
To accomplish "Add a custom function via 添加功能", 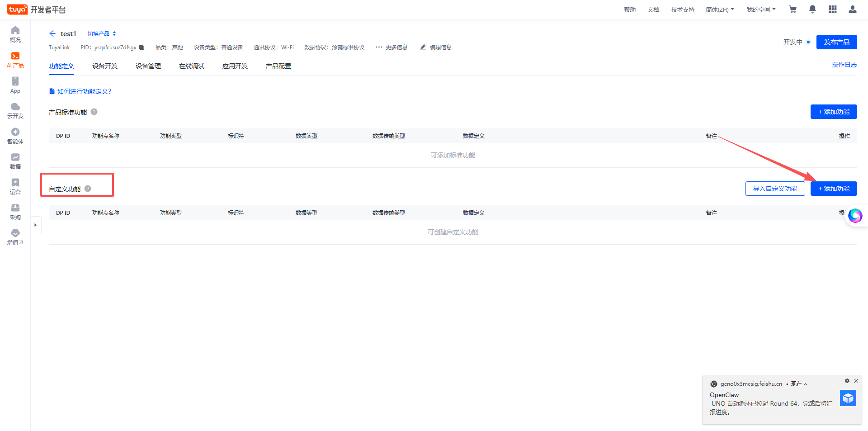I will (834, 189).
